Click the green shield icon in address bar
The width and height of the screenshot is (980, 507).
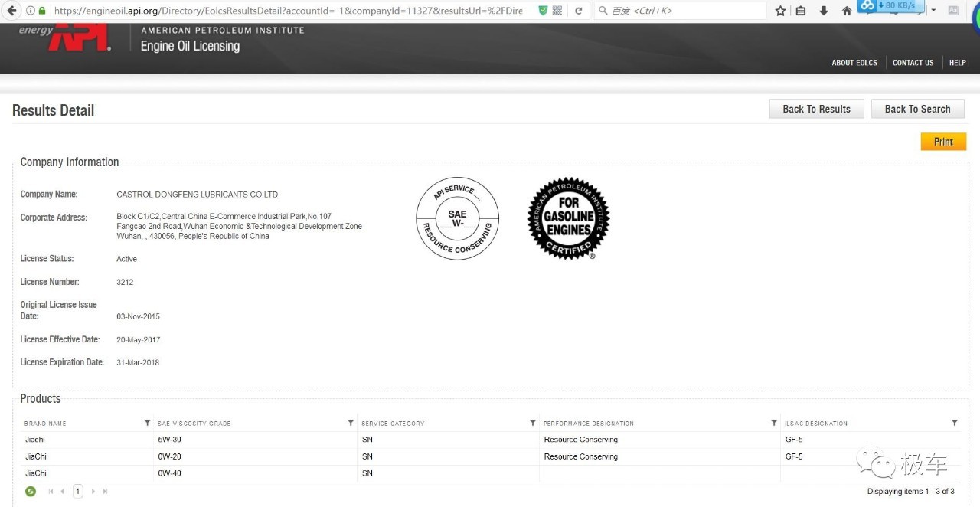tap(543, 11)
